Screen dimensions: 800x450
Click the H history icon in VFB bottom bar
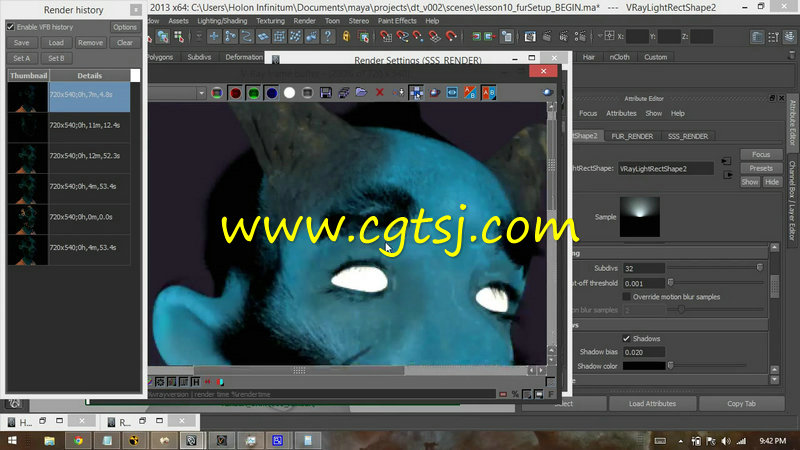pyautogui.click(x=195, y=382)
